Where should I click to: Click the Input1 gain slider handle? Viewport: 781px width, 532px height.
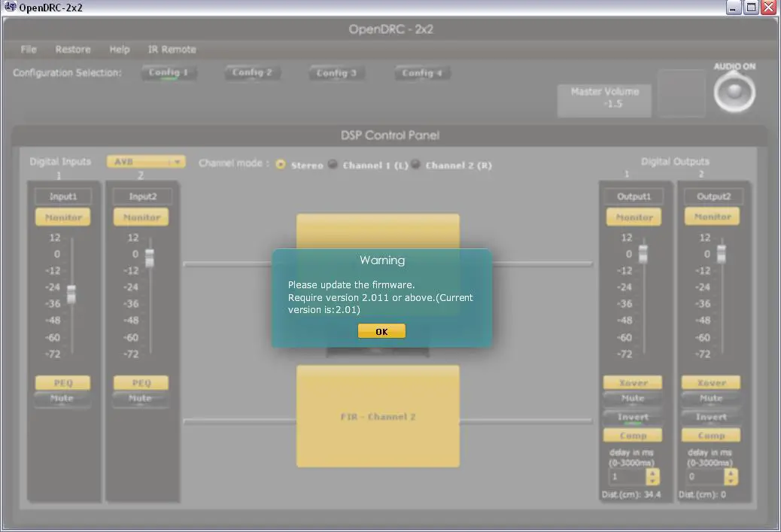point(71,294)
